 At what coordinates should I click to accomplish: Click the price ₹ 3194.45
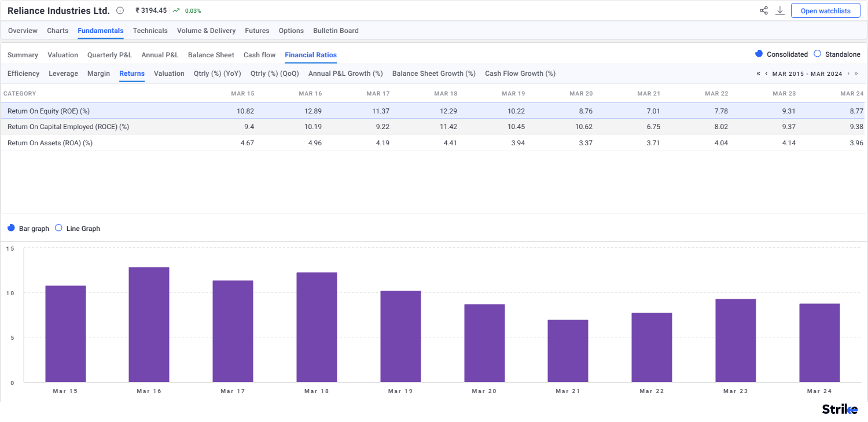tap(151, 10)
